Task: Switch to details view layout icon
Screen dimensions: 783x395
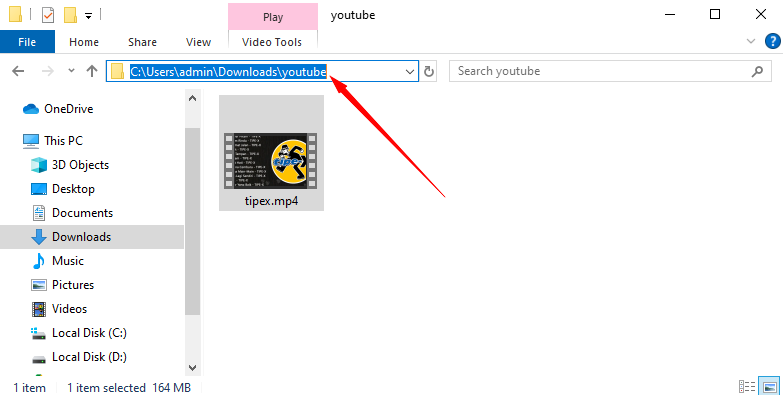Action: coord(747,387)
